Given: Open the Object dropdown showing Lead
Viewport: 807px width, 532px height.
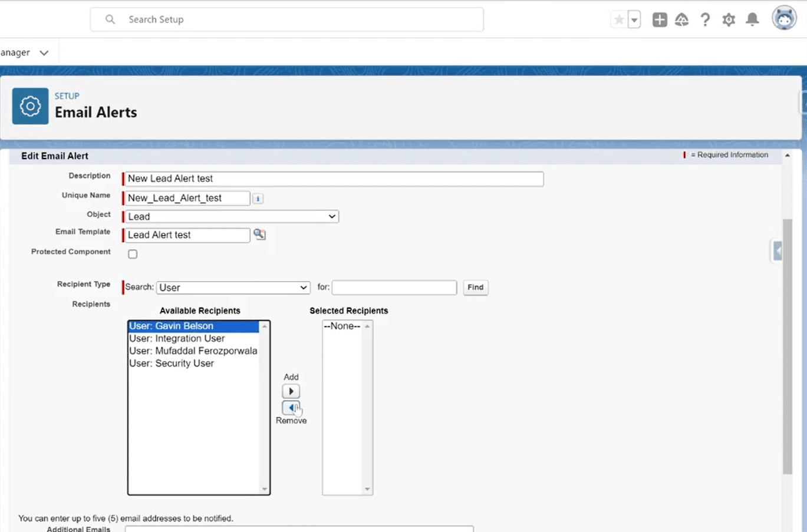Looking at the screenshot, I should tap(232, 217).
